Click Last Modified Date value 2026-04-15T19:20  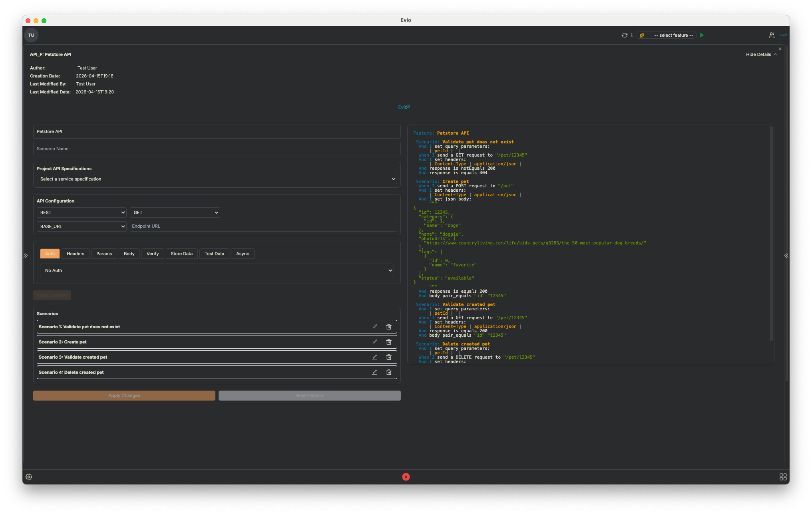[x=95, y=92]
